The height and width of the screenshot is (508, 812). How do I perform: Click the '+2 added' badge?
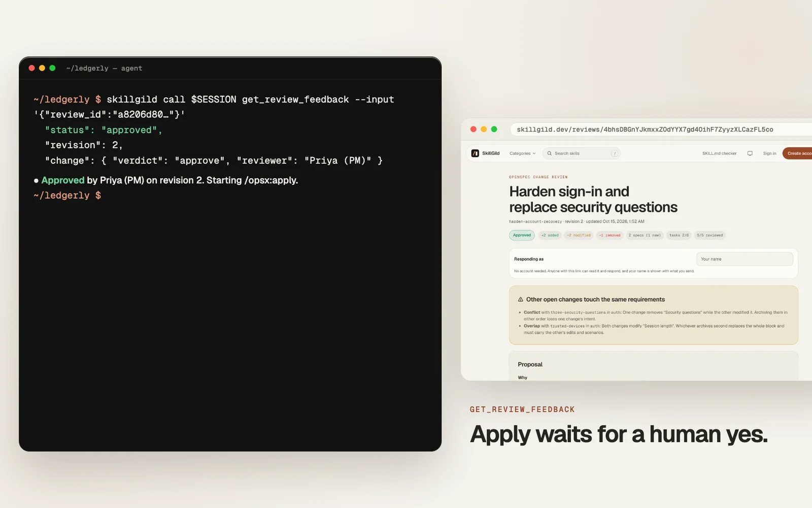tap(550, 235)
